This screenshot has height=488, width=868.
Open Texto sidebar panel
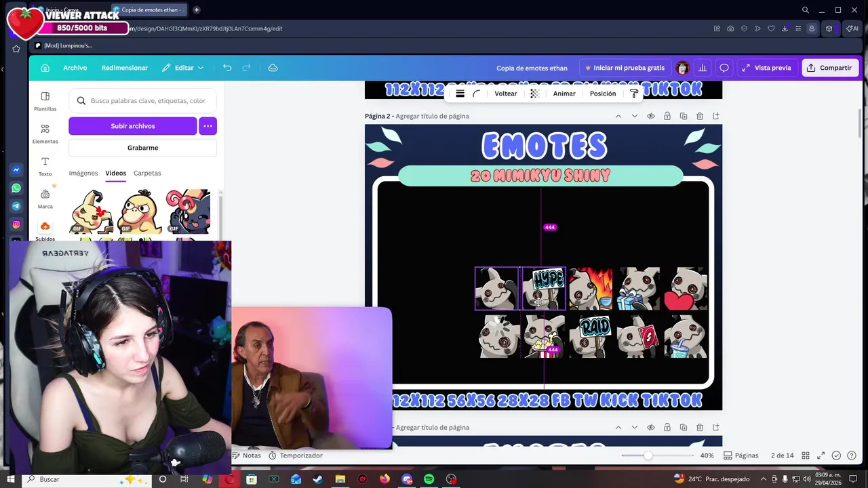45,166
